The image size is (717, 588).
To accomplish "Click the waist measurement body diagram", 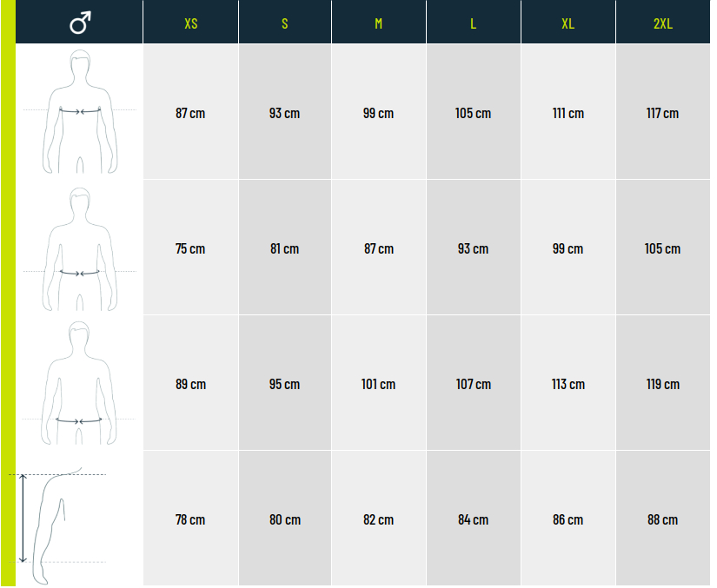I will point(80,250).
